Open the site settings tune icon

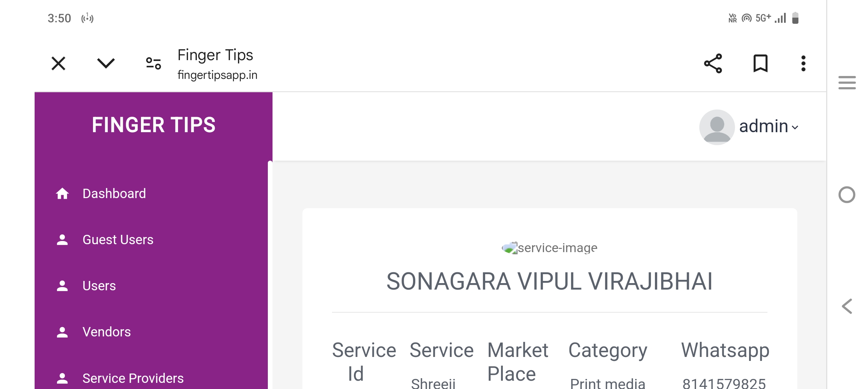click(153, 64)
